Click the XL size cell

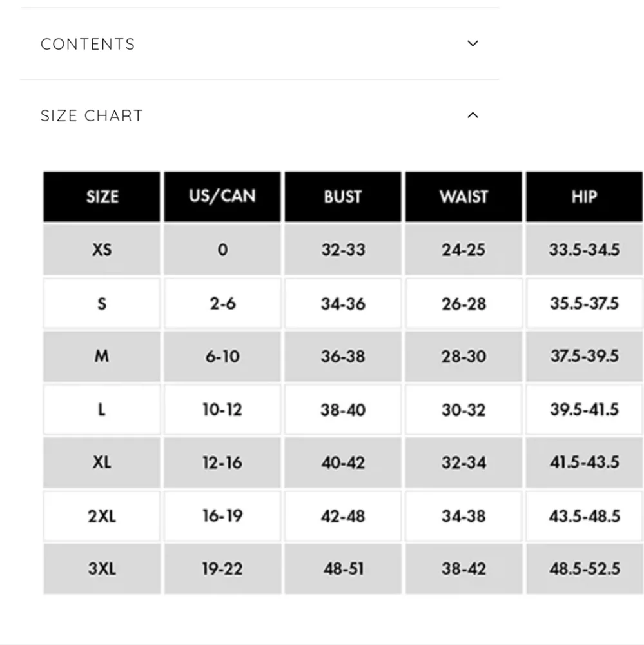102,462
